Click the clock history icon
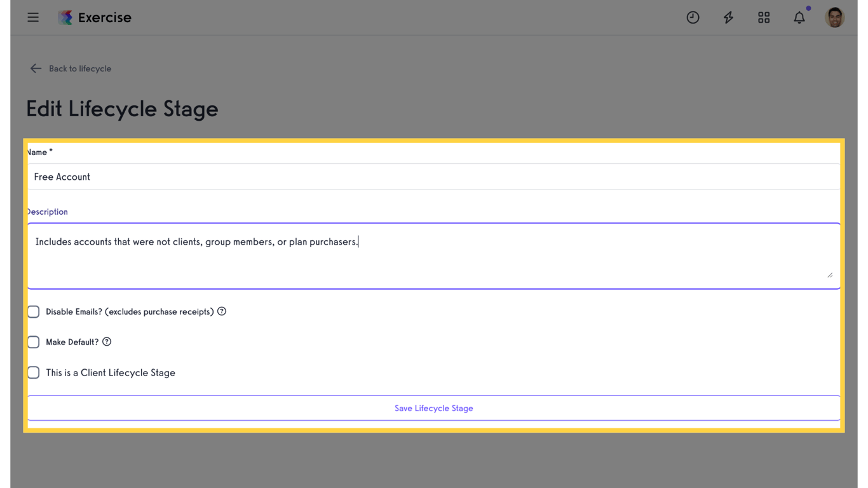This screenshot has height=488, width=868. coord(692,17)
